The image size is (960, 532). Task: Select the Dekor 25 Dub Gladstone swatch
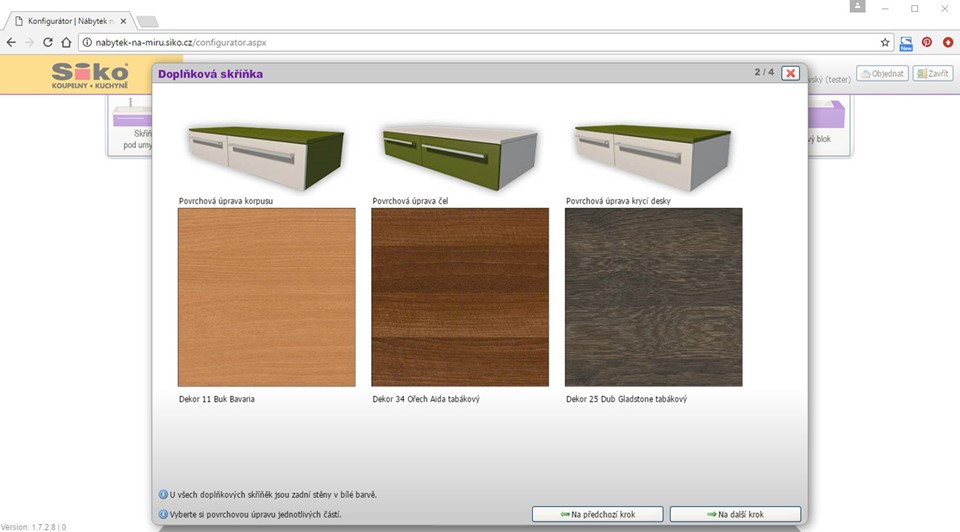point(653,297)
